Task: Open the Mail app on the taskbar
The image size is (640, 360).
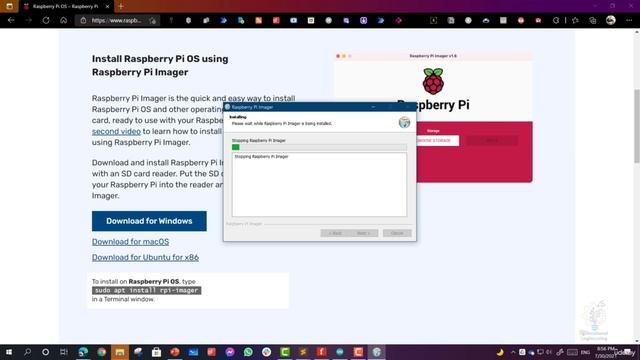Action: (x=193, y=352)
